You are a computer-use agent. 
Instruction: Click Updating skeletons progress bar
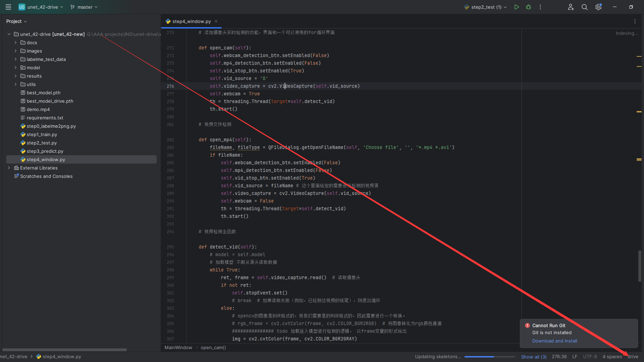pos(490,357)
